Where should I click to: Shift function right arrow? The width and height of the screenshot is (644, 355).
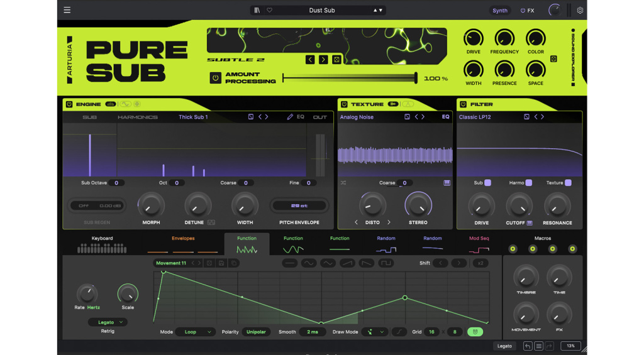tap(458, 263)
